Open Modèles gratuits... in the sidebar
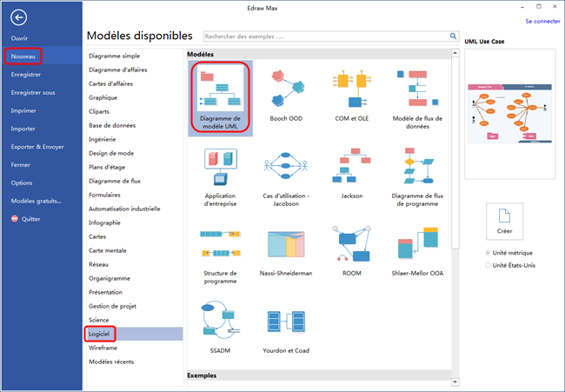 [x=36, y=201]
